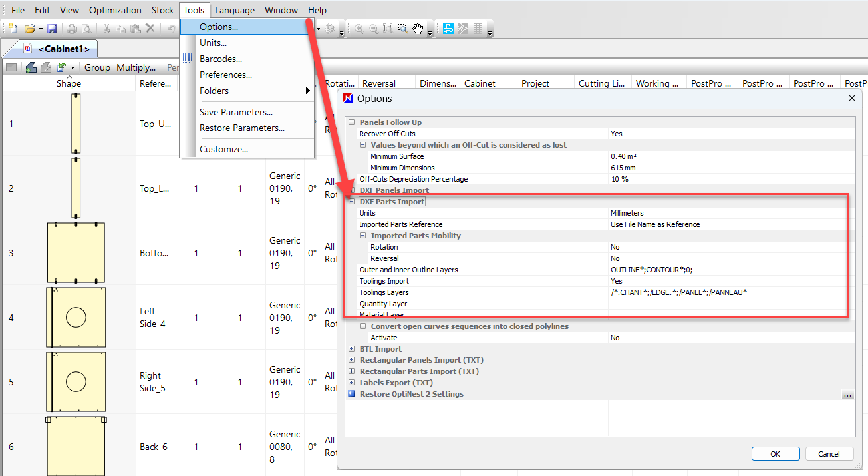This screenshot has height=476, width=868.
Task: Click the grey edit shaped part icon
Action: click(x=46, y=67)
